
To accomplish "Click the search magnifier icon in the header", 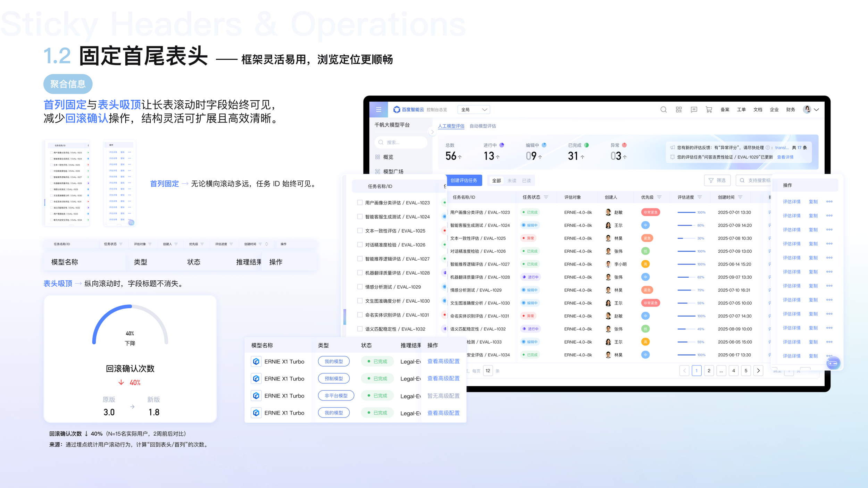I will click(663, 110).
